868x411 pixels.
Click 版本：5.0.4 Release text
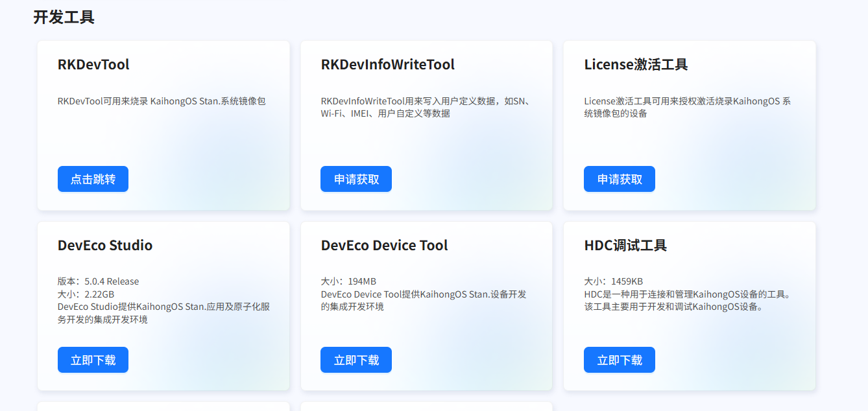coord(98,281)
